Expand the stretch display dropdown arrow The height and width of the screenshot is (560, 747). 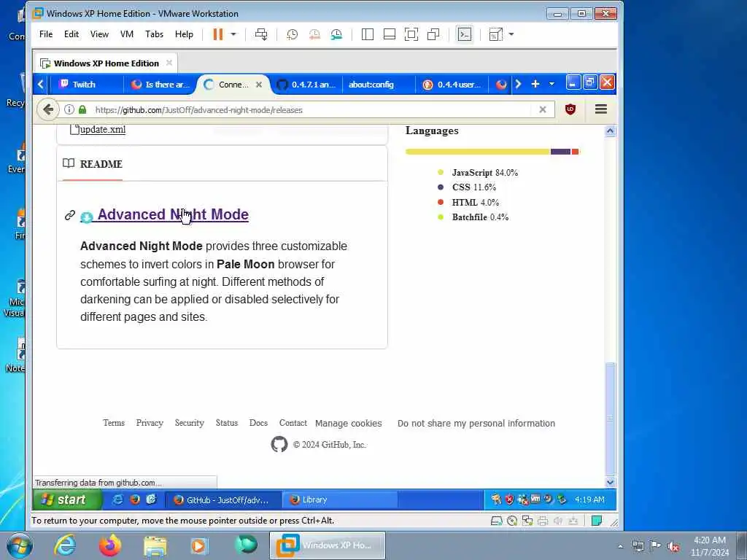pos(511,34)
